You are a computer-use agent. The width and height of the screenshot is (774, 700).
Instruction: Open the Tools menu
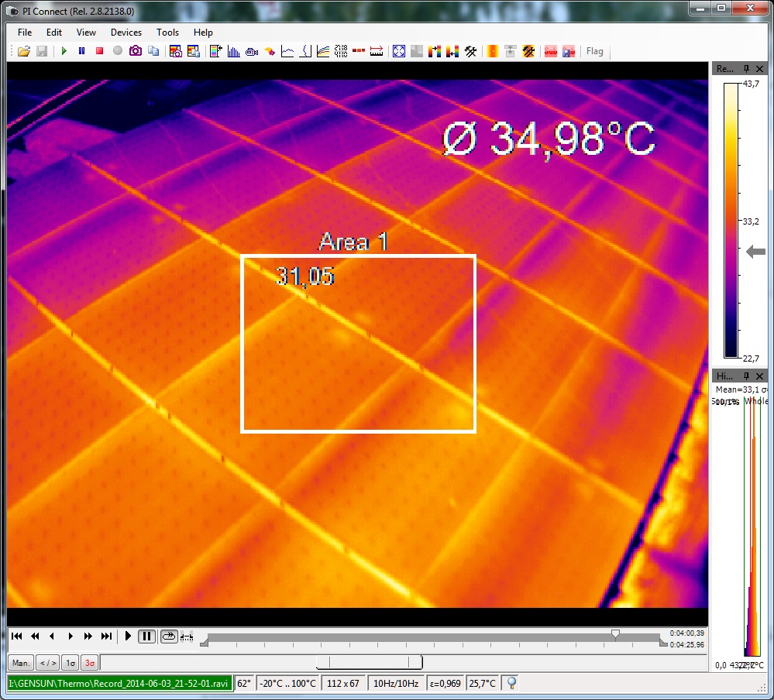click(x=167, y=33)
